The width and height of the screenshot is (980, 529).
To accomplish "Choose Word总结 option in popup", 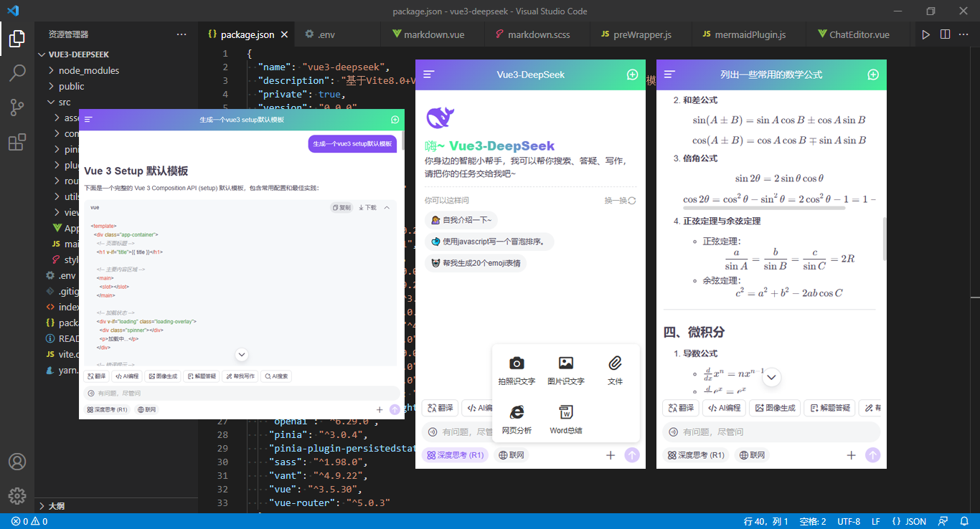I will pos(566,420).
